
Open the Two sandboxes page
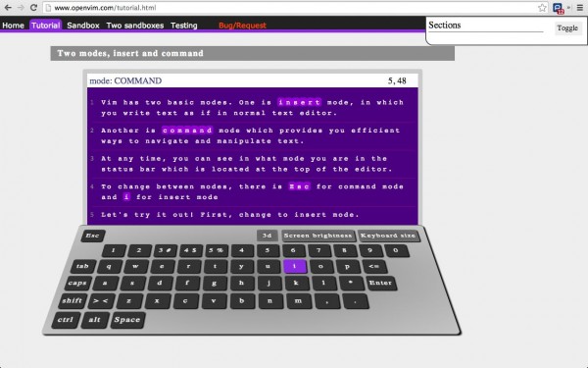click(135, 26)
